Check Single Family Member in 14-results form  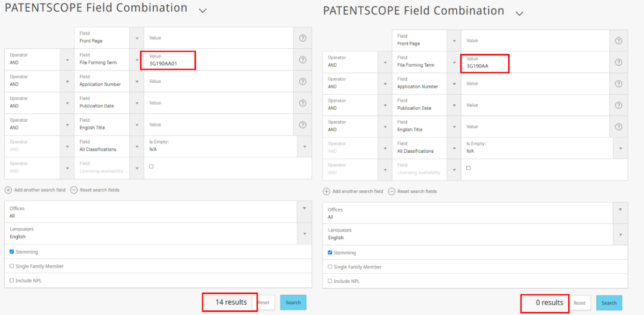pos(11,266)
